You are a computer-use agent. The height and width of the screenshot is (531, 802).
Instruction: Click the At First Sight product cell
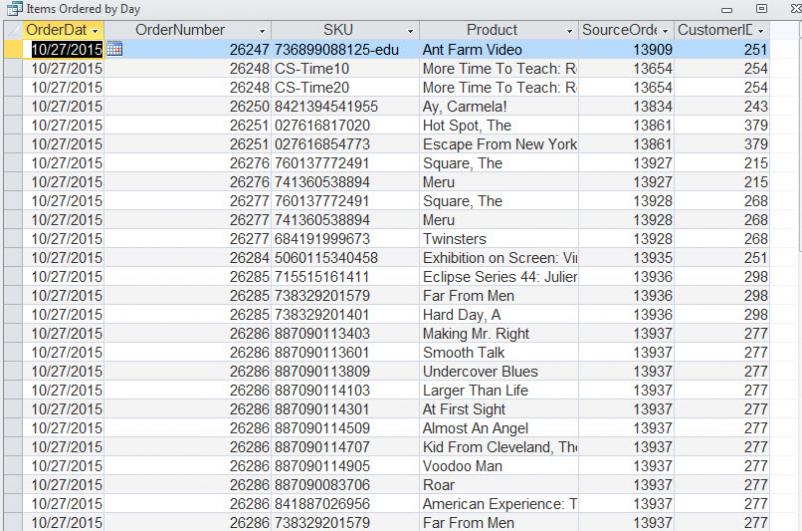pyautogui.click(x=499, y=409)
